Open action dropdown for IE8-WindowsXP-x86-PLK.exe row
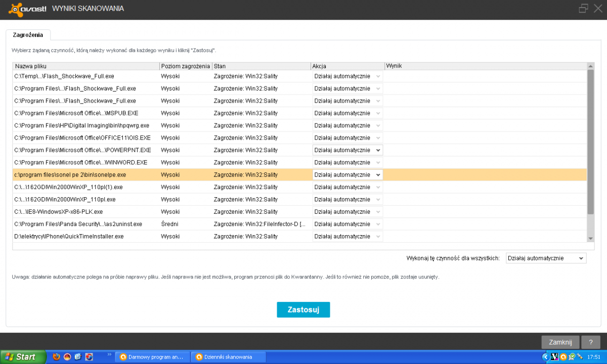 coord(348,212)
